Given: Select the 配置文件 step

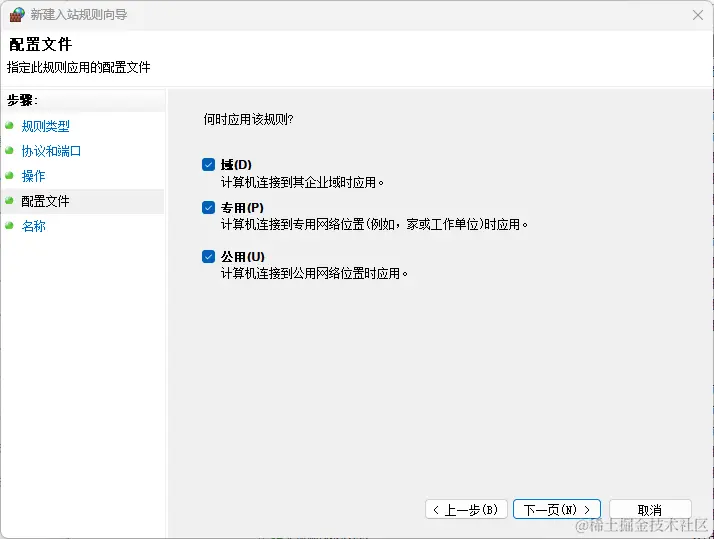Looking at the screenshot, I should (45, 201).
